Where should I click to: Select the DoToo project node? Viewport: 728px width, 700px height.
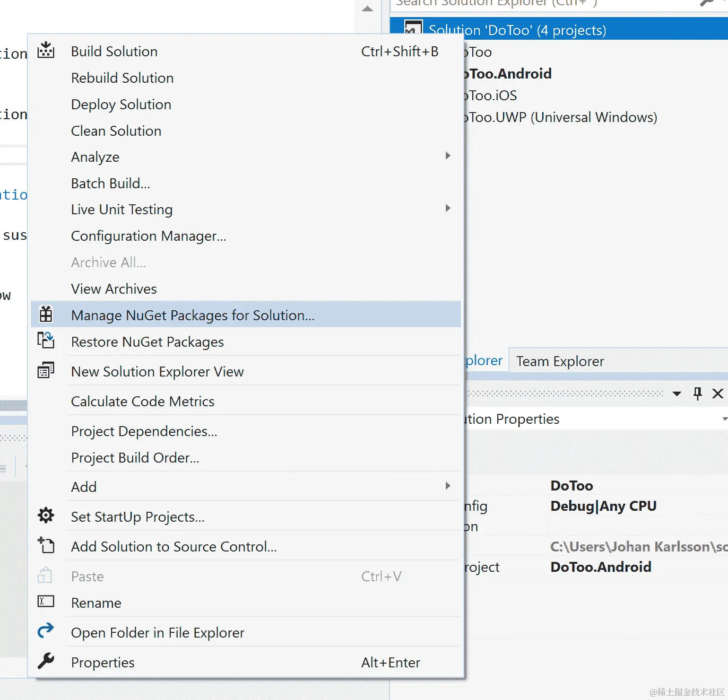point(478,52)
